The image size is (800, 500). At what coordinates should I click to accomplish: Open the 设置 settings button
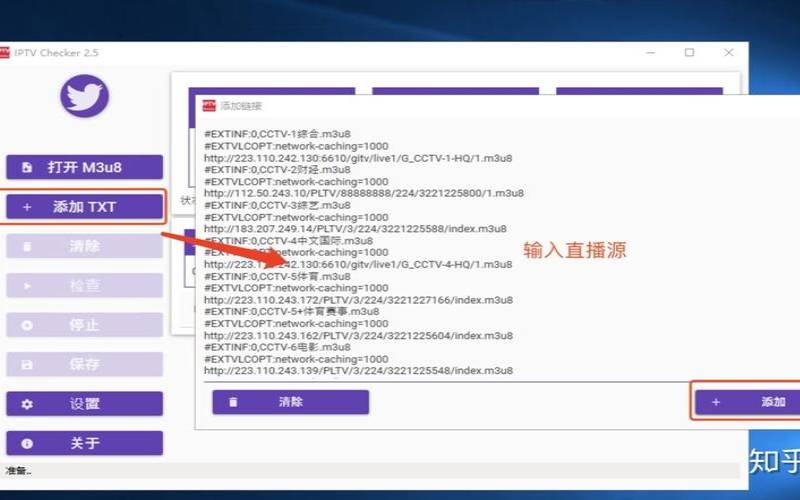coord(85,404)
